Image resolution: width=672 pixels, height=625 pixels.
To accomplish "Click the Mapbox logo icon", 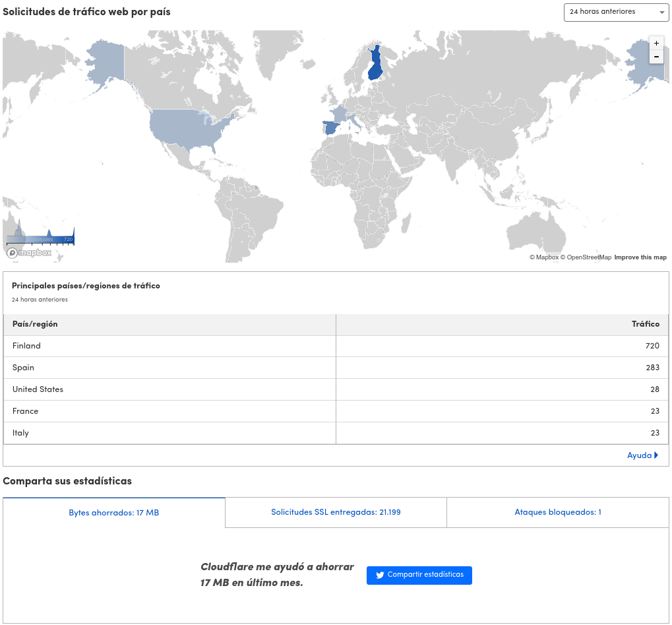I will [12, 252].
